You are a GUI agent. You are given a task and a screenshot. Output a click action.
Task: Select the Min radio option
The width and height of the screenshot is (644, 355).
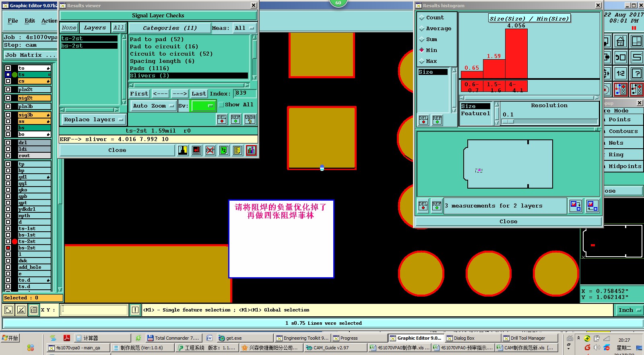coord(422,50)
